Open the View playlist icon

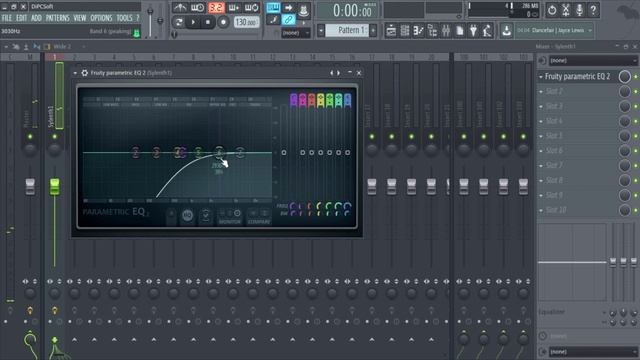391,31
